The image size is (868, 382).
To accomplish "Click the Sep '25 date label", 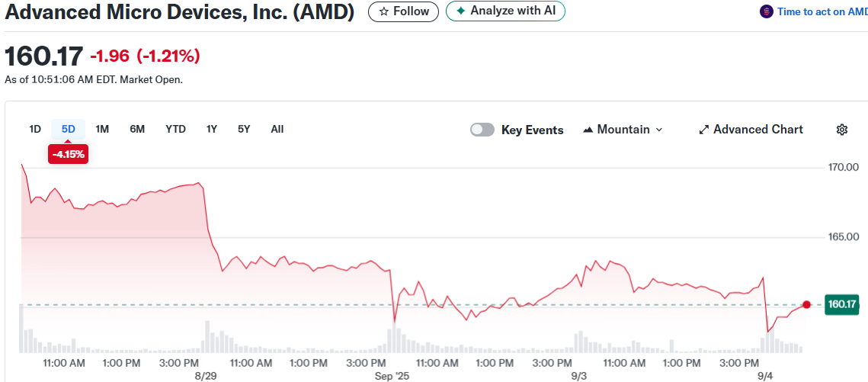I will [392, 377].
